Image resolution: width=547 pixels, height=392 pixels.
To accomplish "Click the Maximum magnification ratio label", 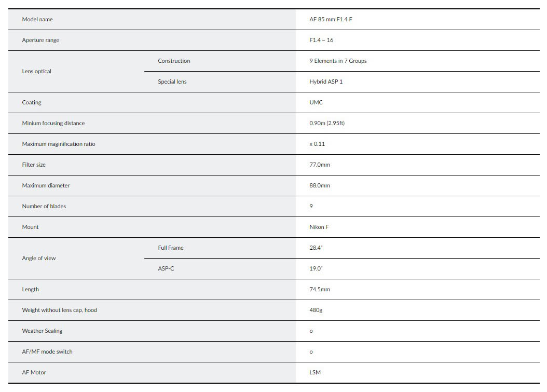I will pos(59,144).
